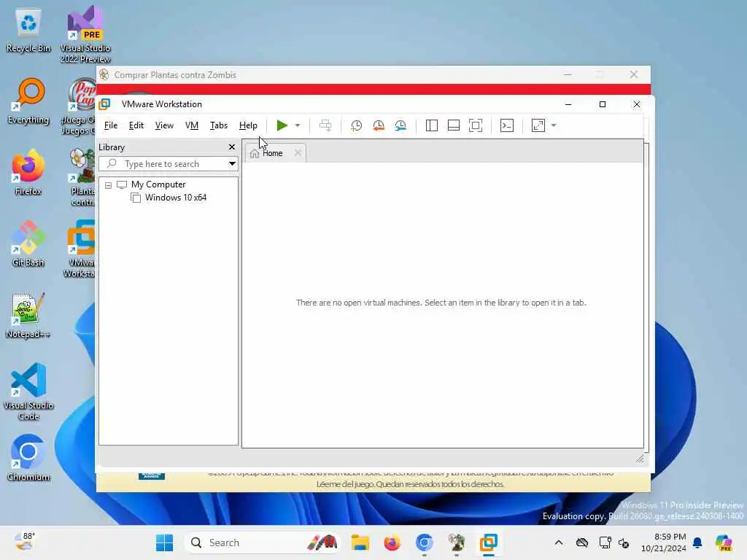The image size is (747, 560).
Task: Select the Git Bash desktop shortcut
Action: (28, 244)
